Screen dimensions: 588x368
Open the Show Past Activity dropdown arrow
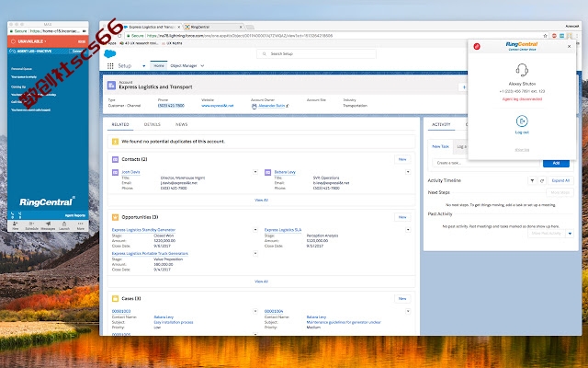[570, 234]
